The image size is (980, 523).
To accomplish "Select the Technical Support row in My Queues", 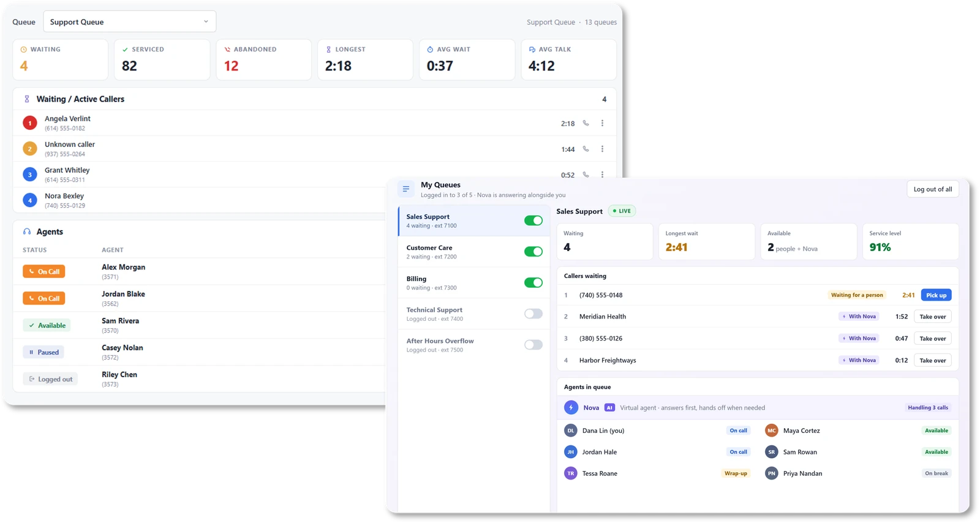I will point(473,314).
